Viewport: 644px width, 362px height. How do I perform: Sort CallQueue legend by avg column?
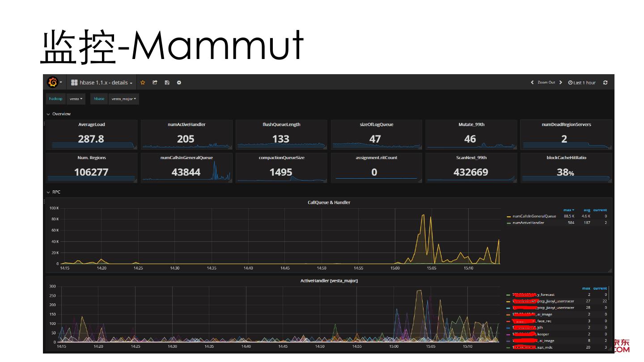(587, 210)
